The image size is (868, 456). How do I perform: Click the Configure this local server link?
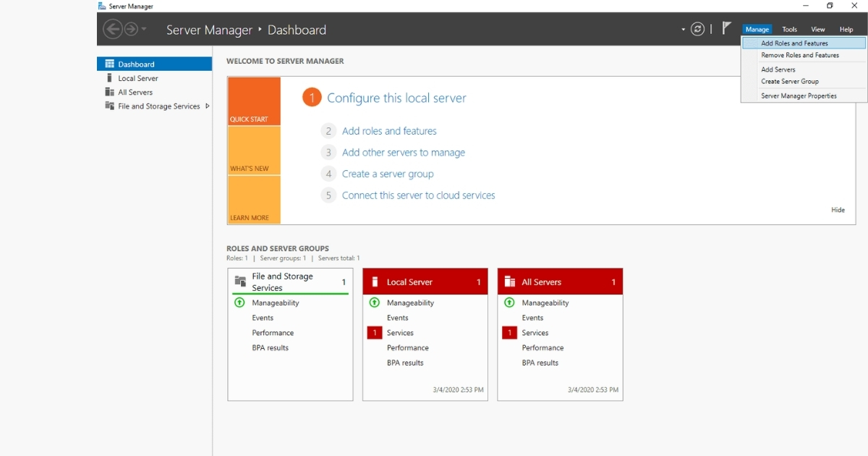tap(396, 96)
